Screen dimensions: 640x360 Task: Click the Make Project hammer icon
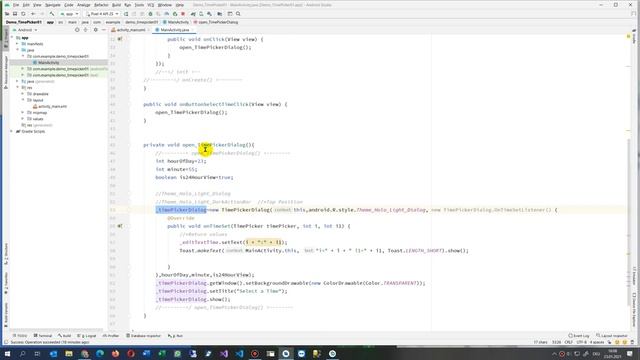pyautogui.click(x=52, y=14)
